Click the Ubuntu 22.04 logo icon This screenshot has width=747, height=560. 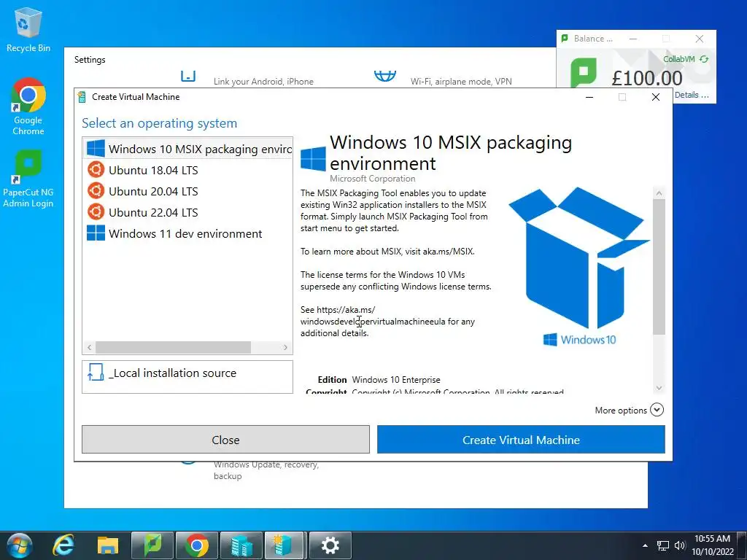pyautogui.click(x=96, y=212)
